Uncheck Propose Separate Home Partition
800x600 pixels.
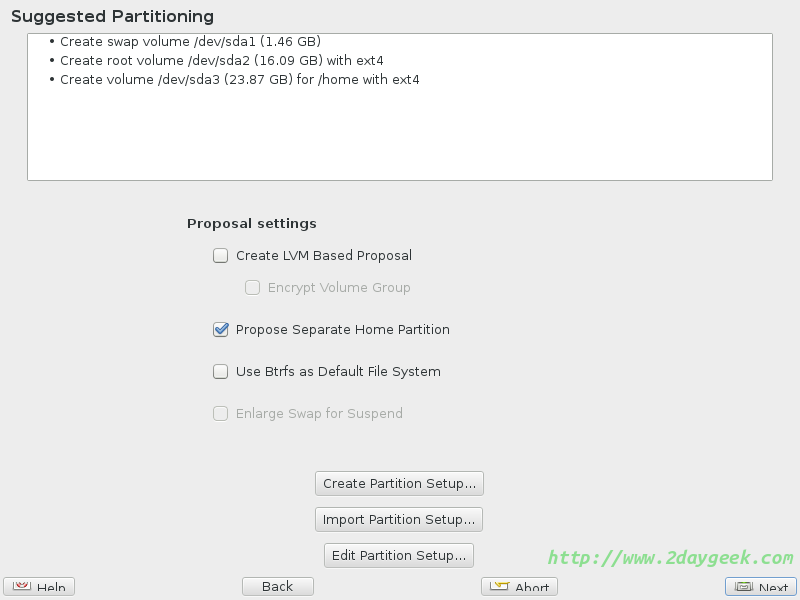pos(221,330)
